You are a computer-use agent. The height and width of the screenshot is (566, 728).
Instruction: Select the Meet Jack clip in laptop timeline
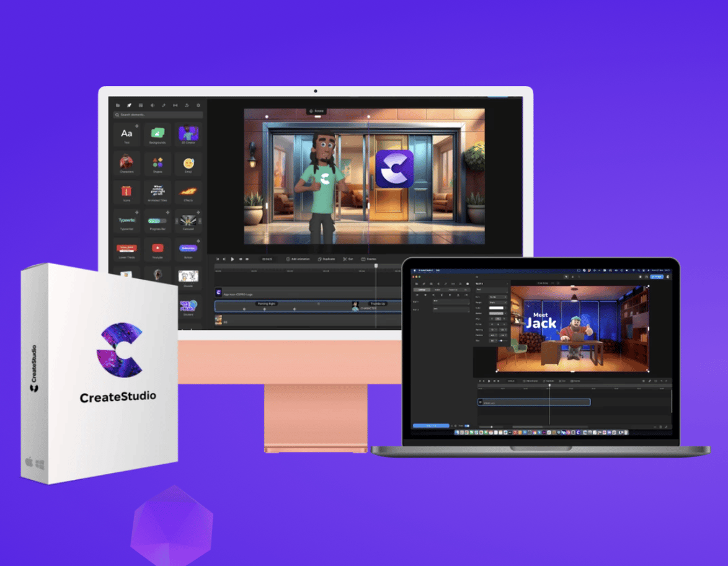tap(534, 402)
